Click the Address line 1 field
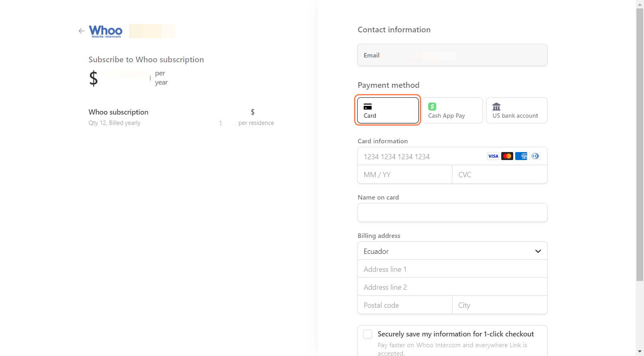The width and height of the screenshot is (644, 356). tap(452, 269)
